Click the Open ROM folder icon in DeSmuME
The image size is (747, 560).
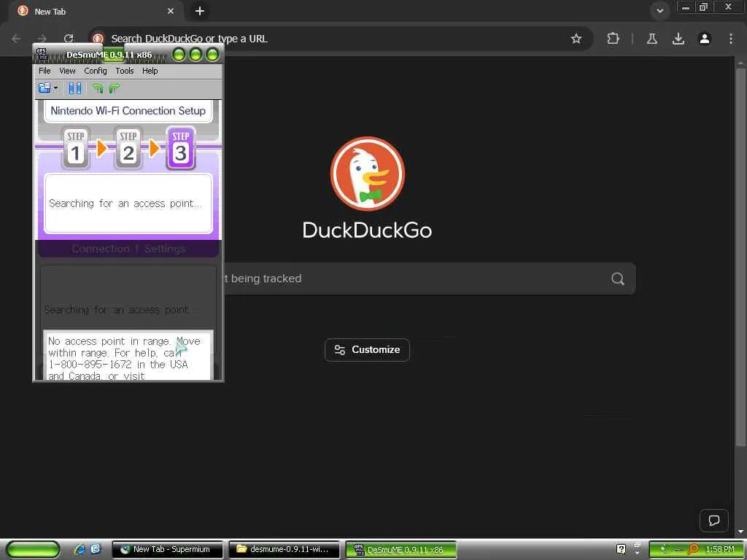(44, 88)
